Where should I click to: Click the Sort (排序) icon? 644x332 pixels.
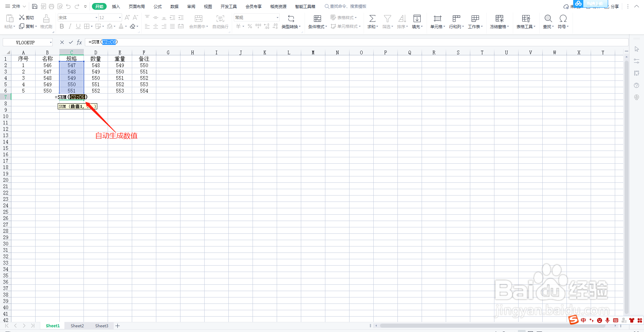[x=402, y=18]
